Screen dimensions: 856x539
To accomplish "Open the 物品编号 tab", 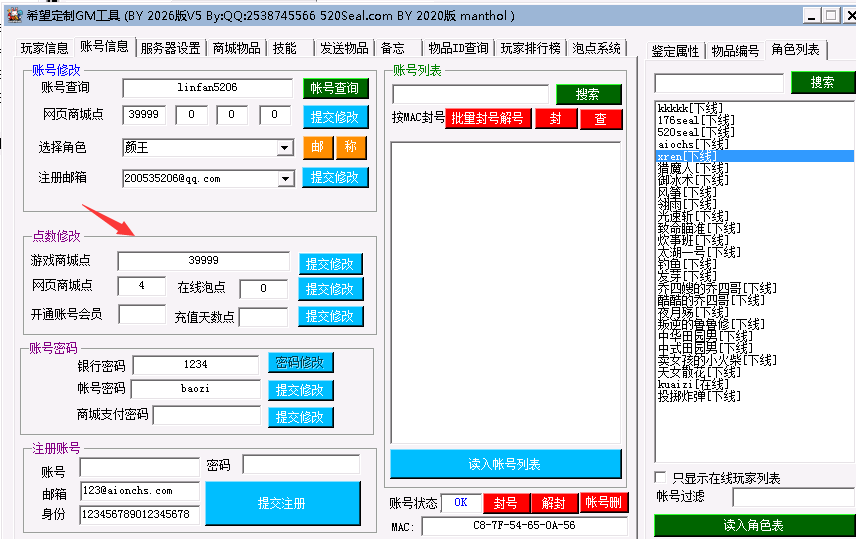I will click(x=735, y=51).
